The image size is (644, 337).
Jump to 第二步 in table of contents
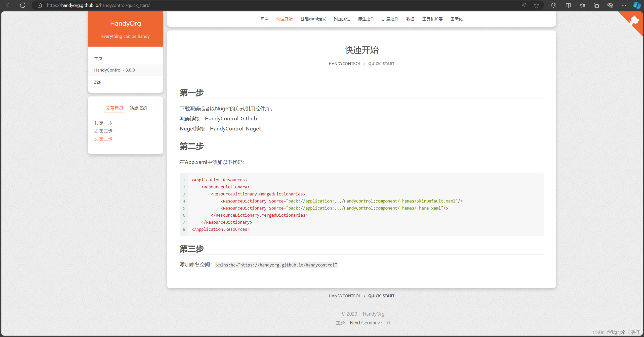click(103, 131)
